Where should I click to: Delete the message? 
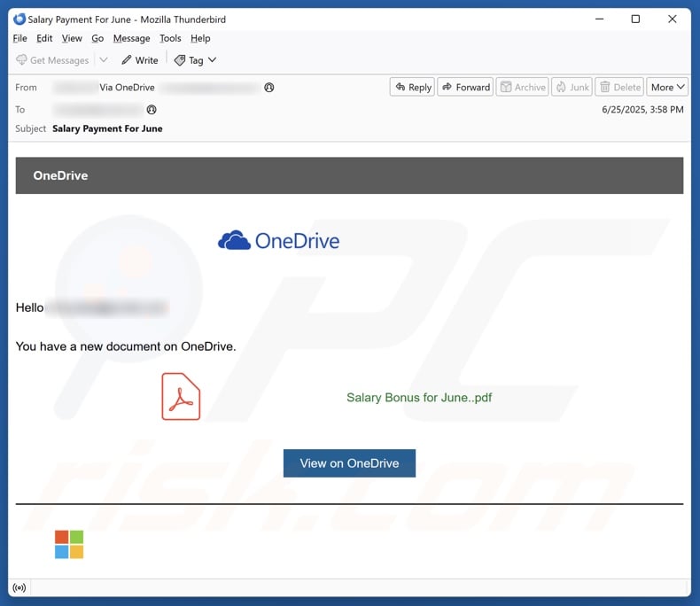click(x=619, y=87)
